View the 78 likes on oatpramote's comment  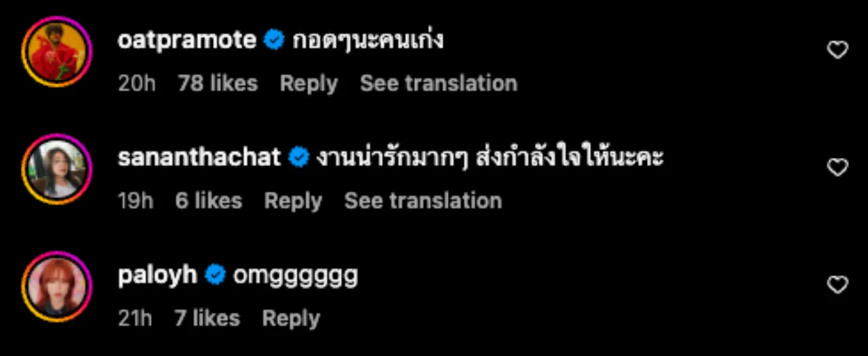pyautogui.click(x=218, y=83)
